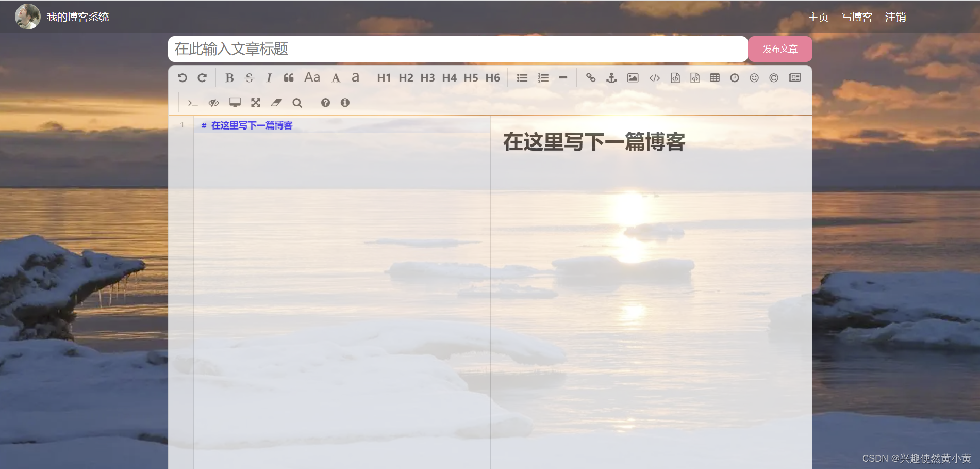Jump to line with terminal icon
This screenshot has height=469, width=980.
tap(193, 103)
